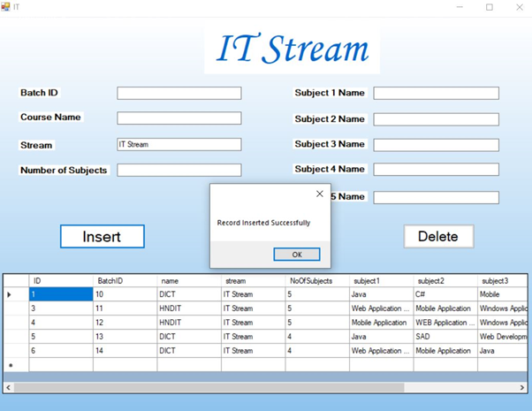Focus the Batch ID input field
Screen dimensions: 532x411
tap(179, 93)
